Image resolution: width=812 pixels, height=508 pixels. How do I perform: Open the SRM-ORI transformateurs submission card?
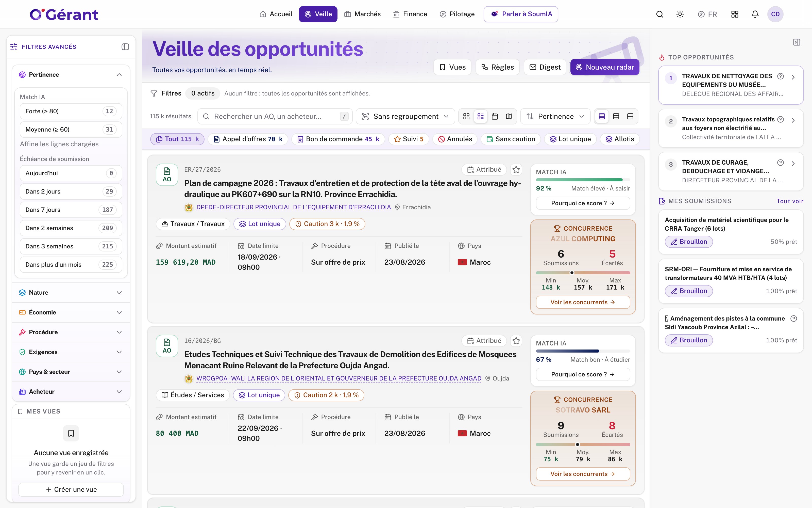pos(731,281)
